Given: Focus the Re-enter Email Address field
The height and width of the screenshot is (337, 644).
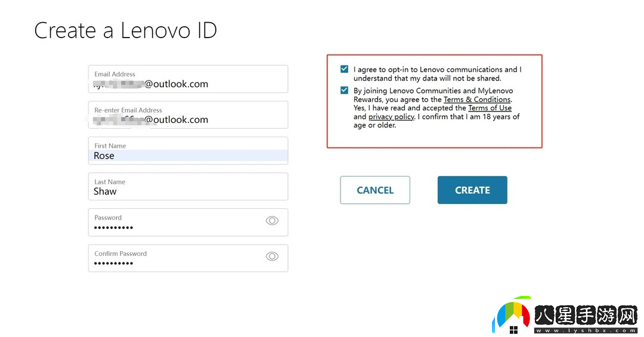Looking at the screenshot, I should point(188,115).
